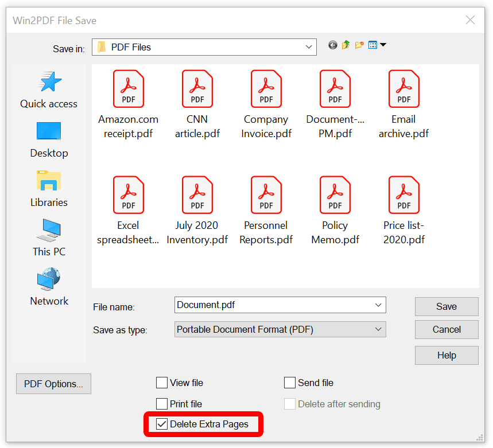Select Email archive.pdf file icon
This screenshot has width=493, height=448.
coord(403,88)
